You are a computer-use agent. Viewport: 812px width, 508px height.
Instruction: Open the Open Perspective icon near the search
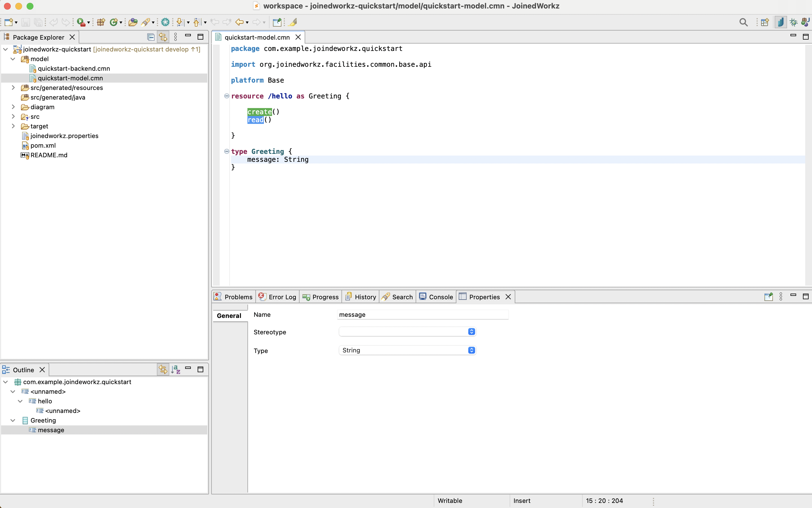coord(765,22)
